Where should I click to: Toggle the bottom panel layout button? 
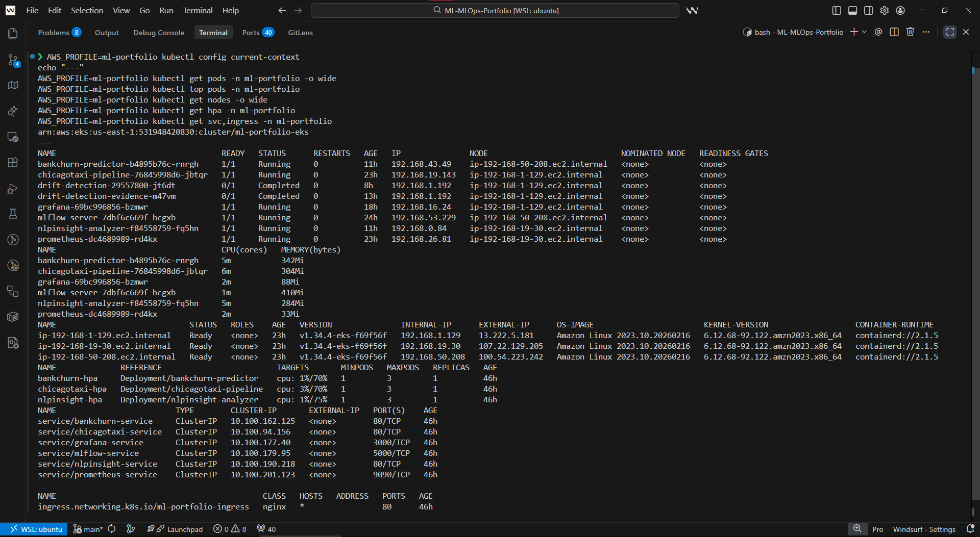point(852,10)
